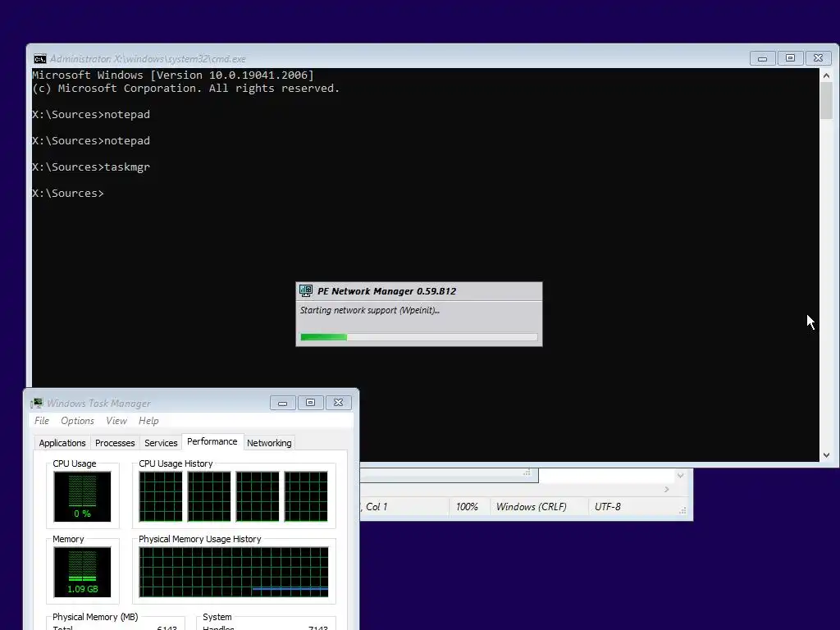Click the Windows (CRLF) status bar entry
840x630 pixels.
click(x=532, y=507)
